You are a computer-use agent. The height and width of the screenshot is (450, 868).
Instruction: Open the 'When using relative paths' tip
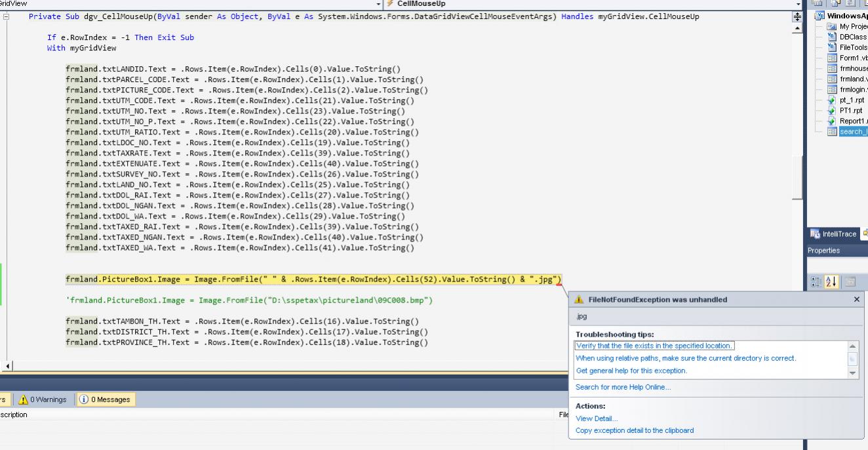coord(686,358)
